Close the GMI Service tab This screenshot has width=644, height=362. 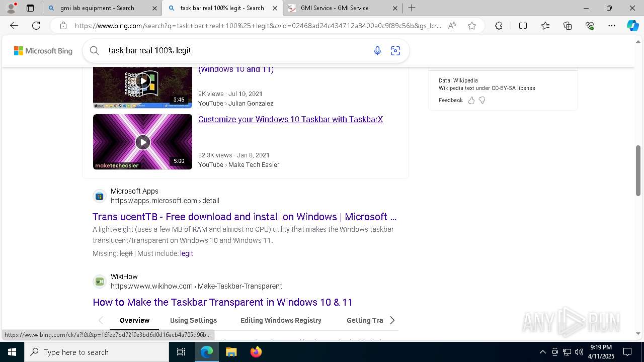pyautogui.click(x=395, y=8)
